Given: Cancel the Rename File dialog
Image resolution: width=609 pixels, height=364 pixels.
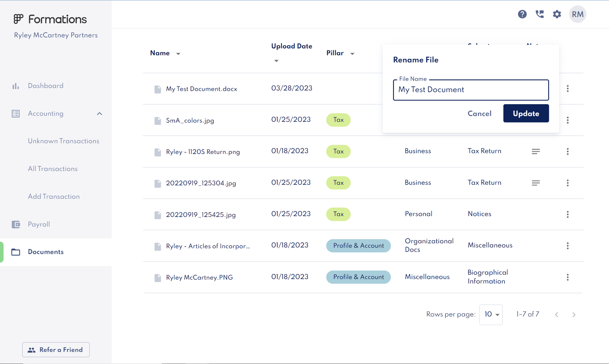Looking at the screenshot, I should point(479,114).
